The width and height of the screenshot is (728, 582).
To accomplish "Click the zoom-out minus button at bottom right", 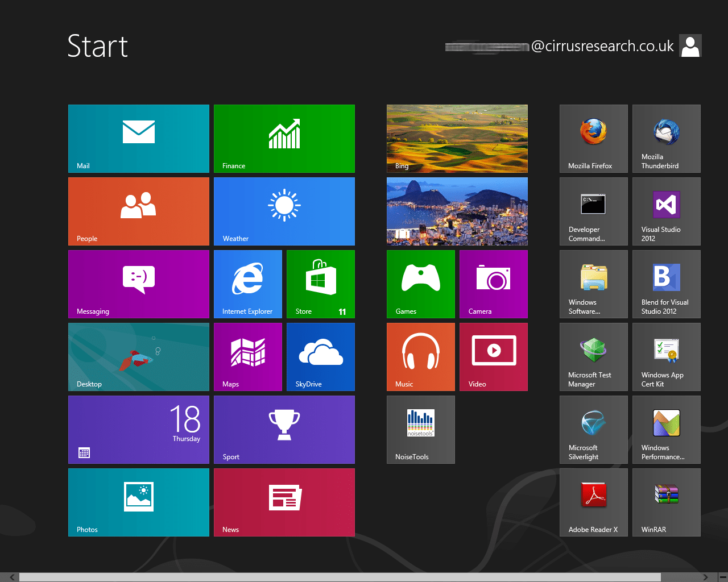I will pos(722,577).
